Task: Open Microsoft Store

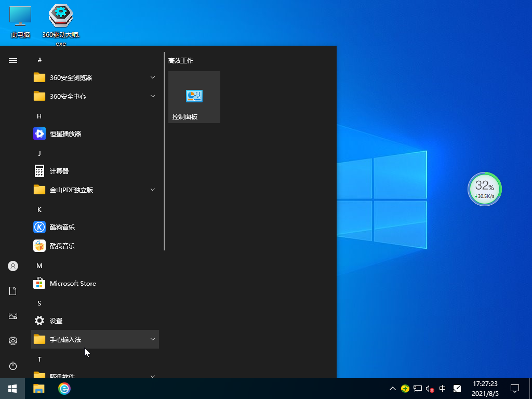Action: pos(73,283)
